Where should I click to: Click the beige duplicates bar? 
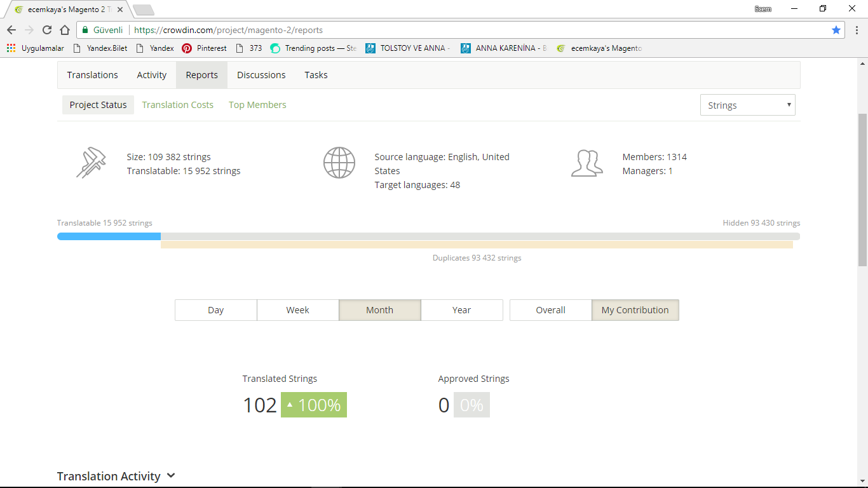coord(477,245)
